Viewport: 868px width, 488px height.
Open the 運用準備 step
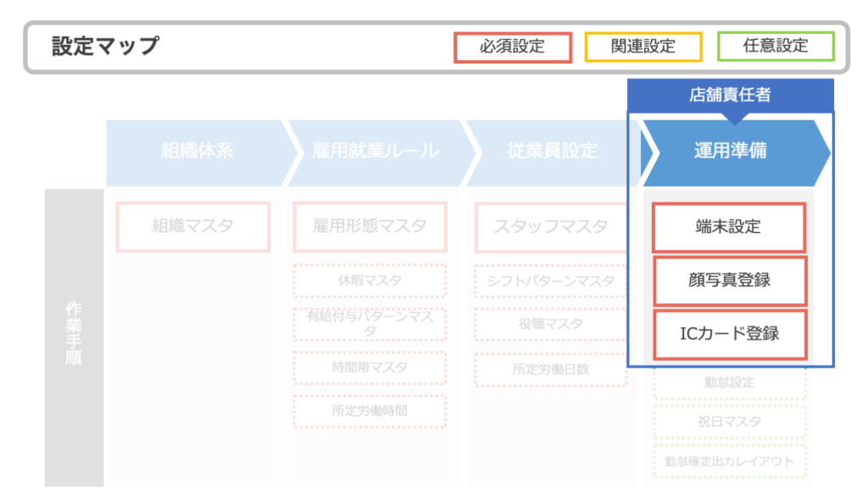(x=730, y=152)
